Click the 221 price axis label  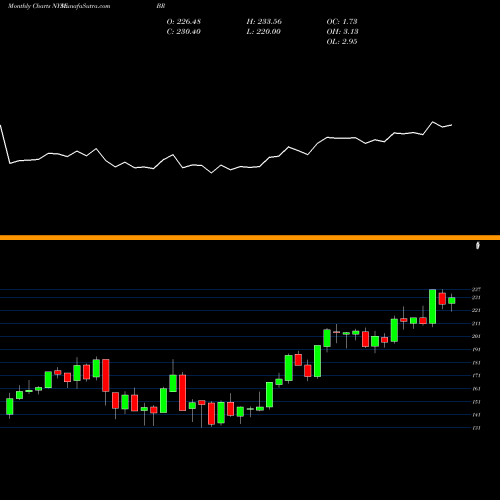(x=476, y=311)
